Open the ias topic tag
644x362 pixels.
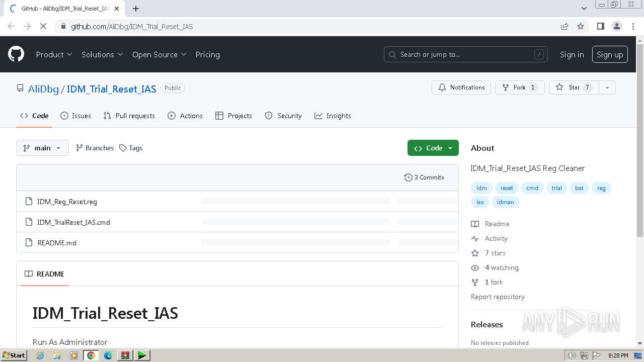(480, 202)
